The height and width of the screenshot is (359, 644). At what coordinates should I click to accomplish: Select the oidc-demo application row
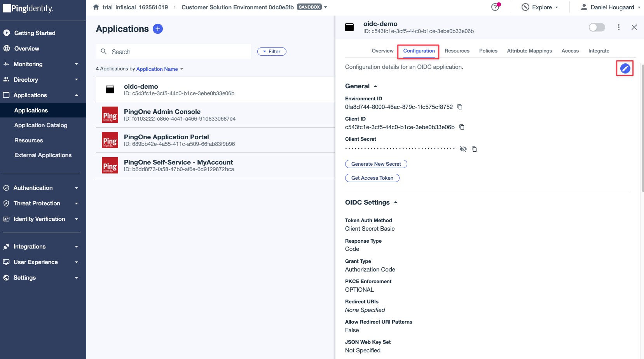point(215,89)
